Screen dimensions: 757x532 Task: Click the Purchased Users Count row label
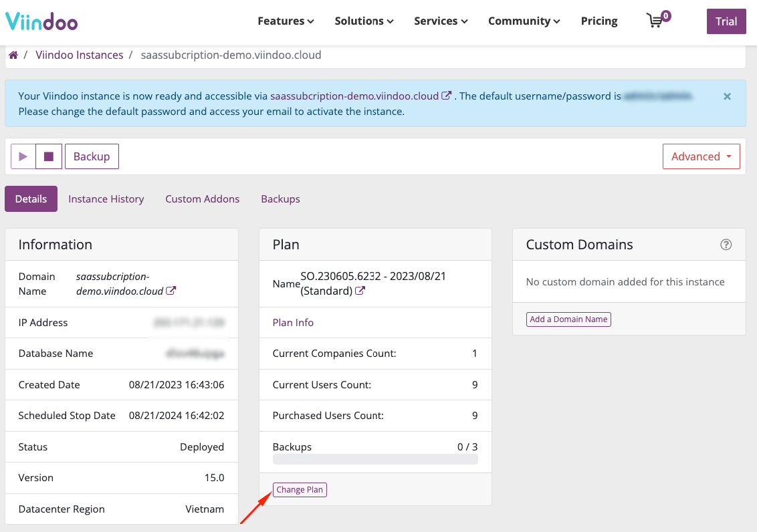tap(328, 416)
